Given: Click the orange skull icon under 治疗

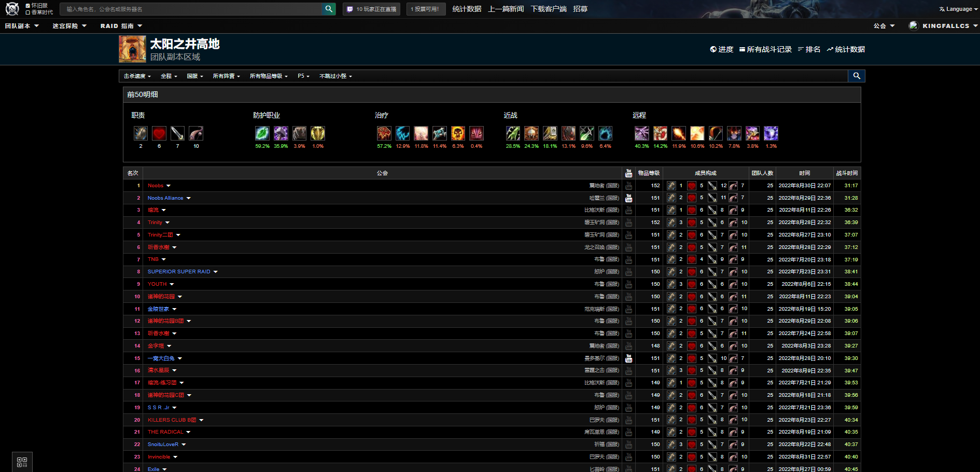Looking at the screenshot, I should coord(458,134).
